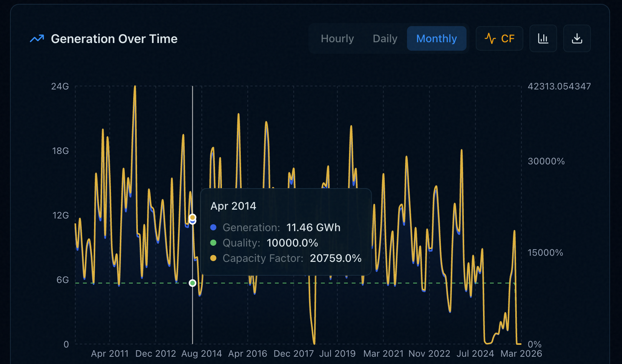622x364 pixels.
Task: Click the 24G y-axis label
Action: pos(60,86)
